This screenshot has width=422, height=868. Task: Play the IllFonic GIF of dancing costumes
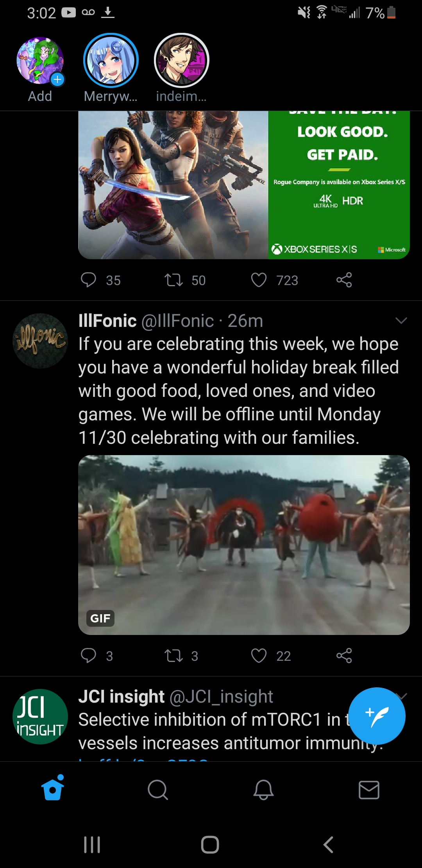click(244, 545)
